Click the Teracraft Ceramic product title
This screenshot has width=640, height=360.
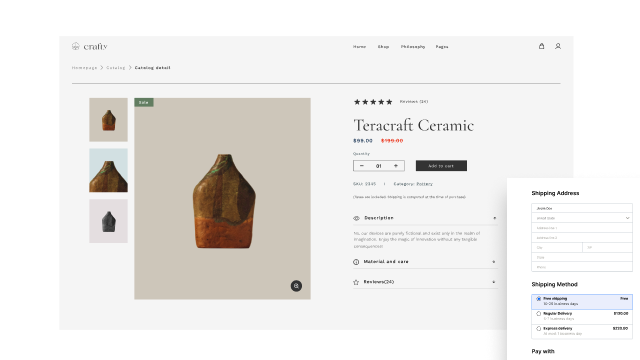413,125
